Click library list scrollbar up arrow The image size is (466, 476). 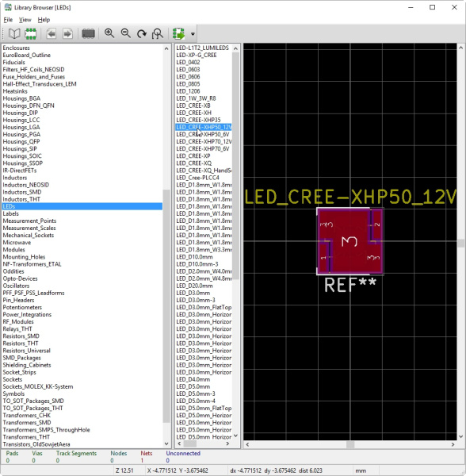point(166,48)
